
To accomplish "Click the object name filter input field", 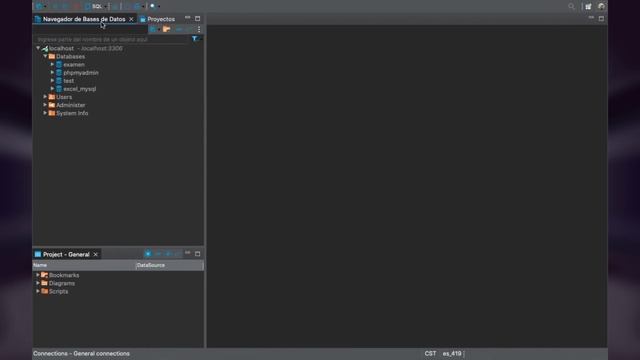I will (x=111, y=39).
